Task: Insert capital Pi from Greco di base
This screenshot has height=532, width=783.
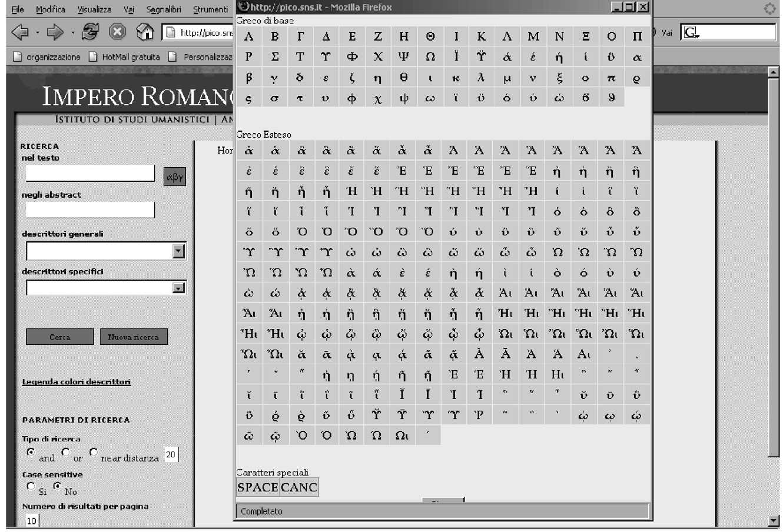Action: pyautogui.click(x=637, y=36)
